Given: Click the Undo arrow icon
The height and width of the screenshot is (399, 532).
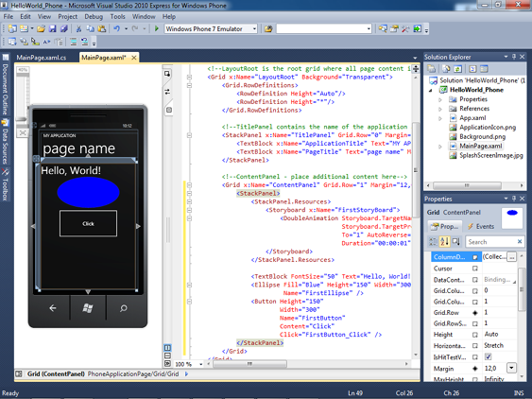Looking at the screenshot, I should [x=116, y=29].
